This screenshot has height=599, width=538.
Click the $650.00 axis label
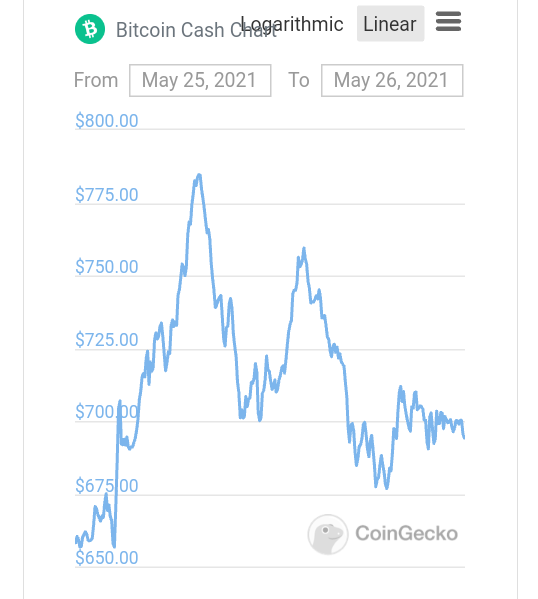point(107,558)
